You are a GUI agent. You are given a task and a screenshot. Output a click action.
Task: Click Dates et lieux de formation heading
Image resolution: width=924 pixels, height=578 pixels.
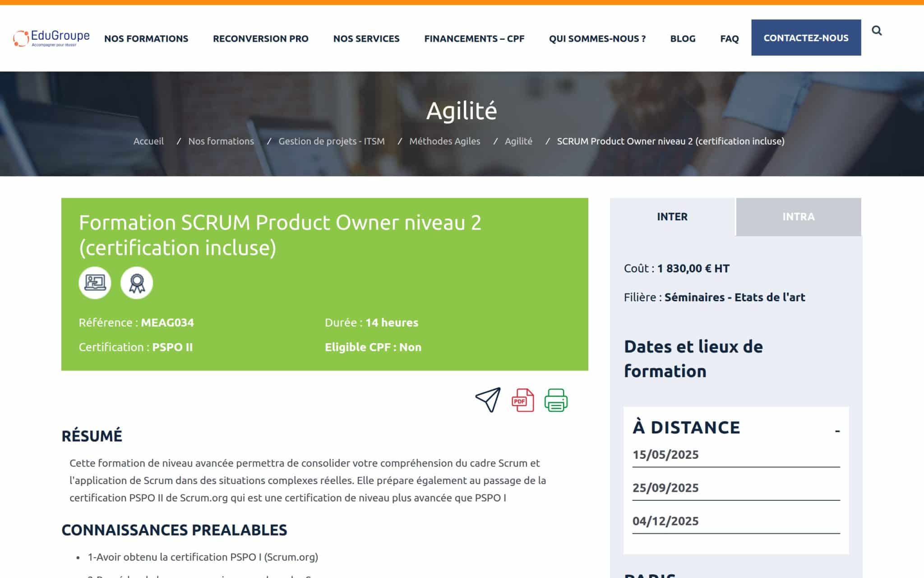click(x=693, y=359)
